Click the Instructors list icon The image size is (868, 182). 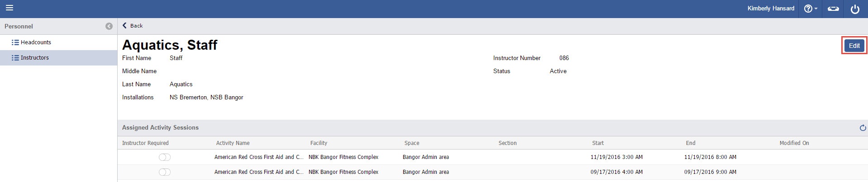(x=15, y=58)
